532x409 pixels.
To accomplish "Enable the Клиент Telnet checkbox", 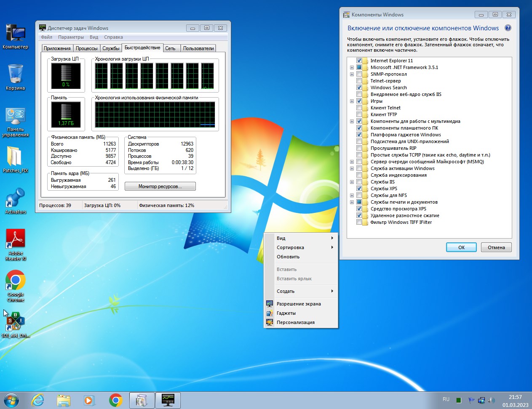I will point(359,108).
